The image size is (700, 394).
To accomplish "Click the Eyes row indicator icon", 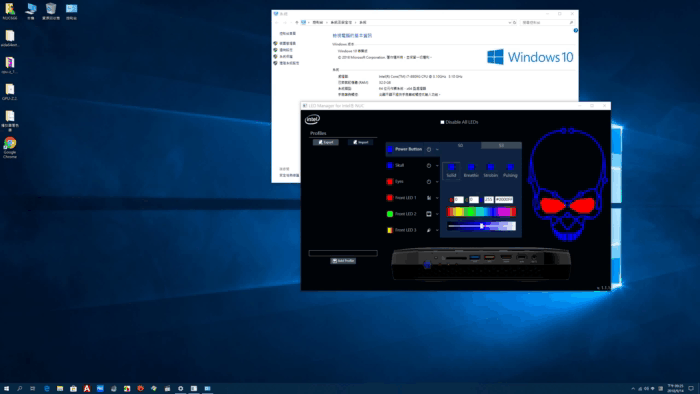I will coord(429,182).
